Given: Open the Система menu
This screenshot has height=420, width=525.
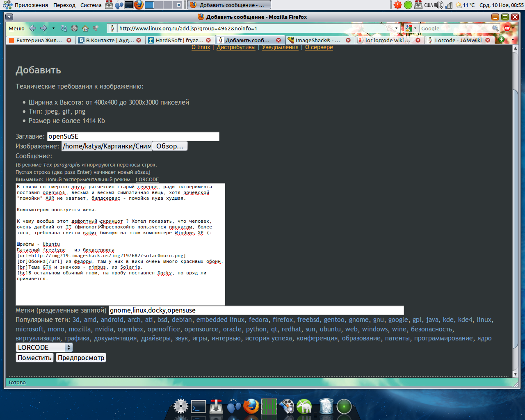Looking at the screenshot, I should click(91, 5).
